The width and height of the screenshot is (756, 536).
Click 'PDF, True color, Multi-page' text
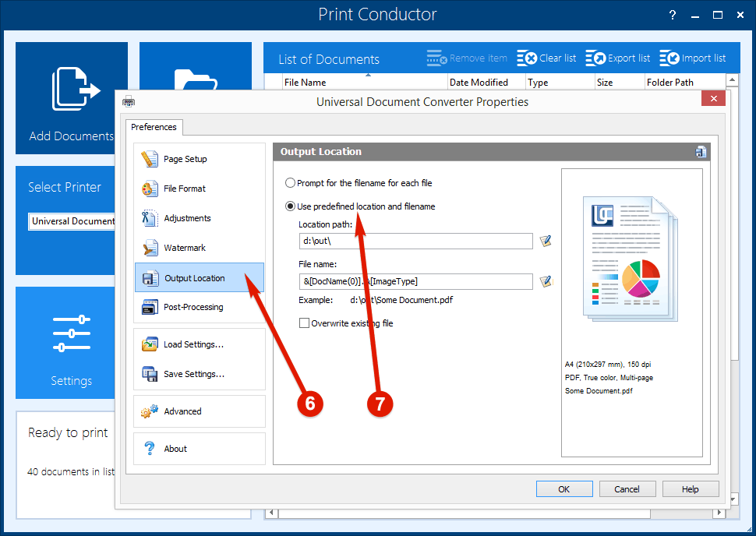(x=609, y=378)
